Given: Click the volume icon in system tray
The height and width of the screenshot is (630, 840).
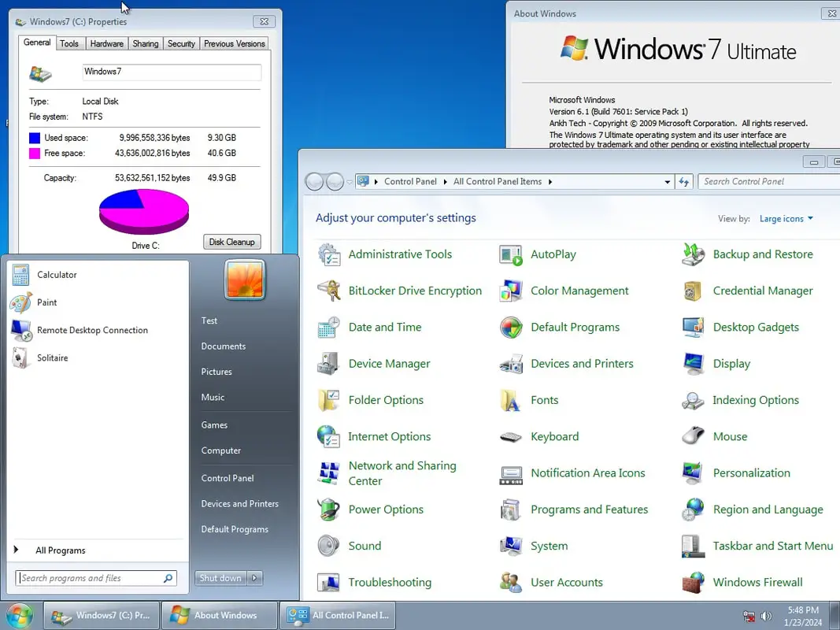Looking at the screenshot, I should pos(767,616).
